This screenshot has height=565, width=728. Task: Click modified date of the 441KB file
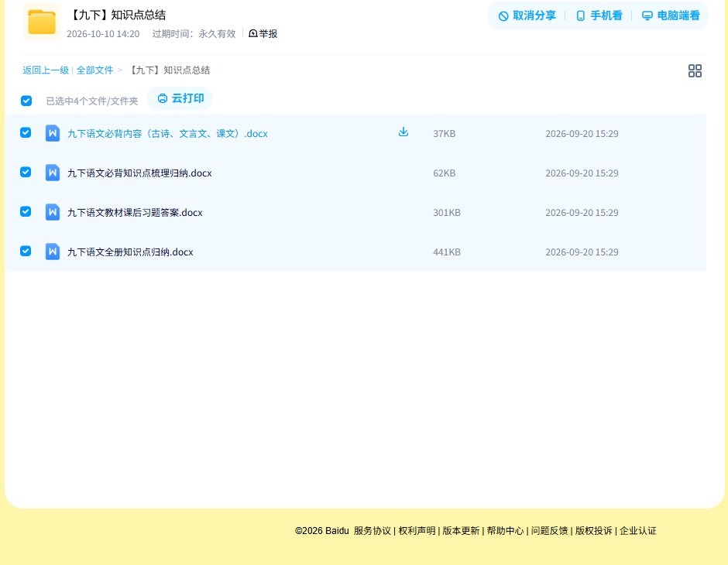(x=582, y=252)
